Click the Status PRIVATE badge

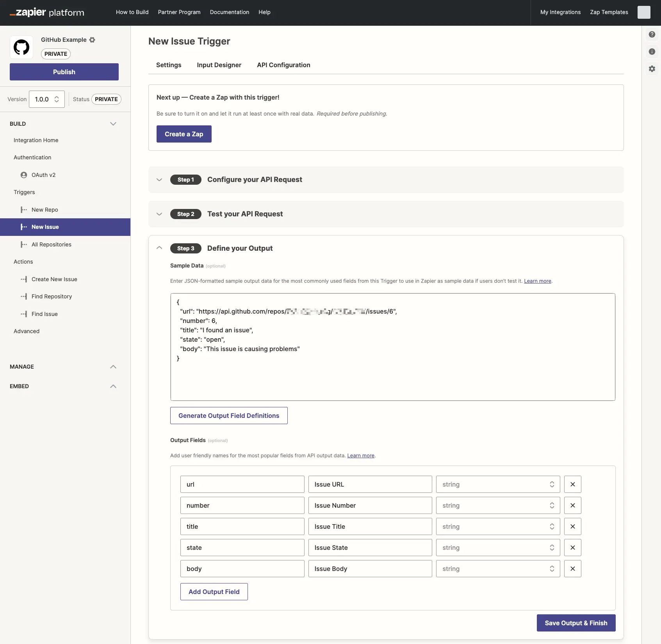[106, 99]
